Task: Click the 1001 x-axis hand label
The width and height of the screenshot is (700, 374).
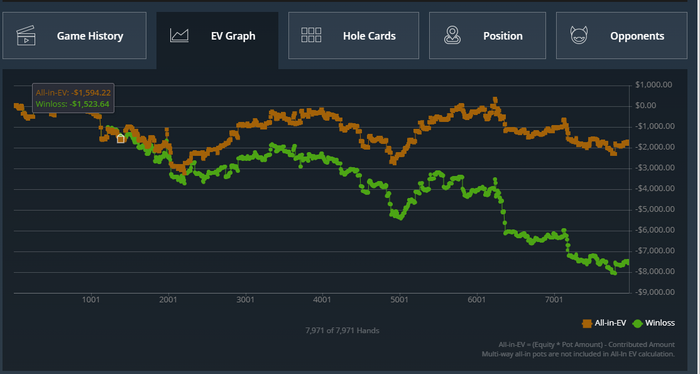Action: (x=91, y=300)
